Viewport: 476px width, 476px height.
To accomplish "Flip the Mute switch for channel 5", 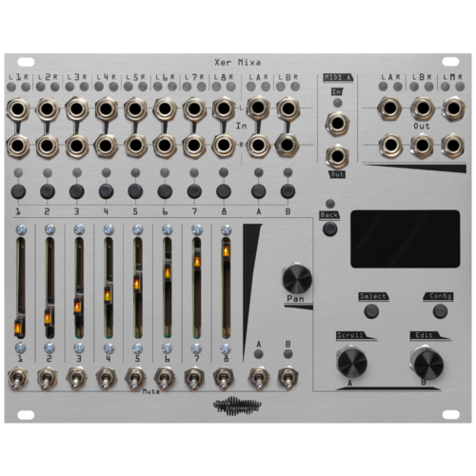I will (135, 379).
